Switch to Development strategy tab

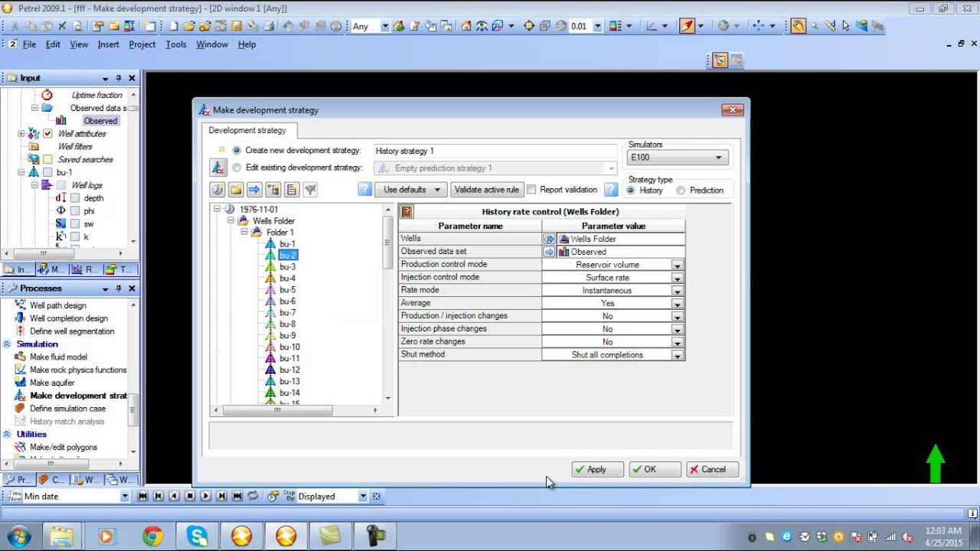coord(247,131)
